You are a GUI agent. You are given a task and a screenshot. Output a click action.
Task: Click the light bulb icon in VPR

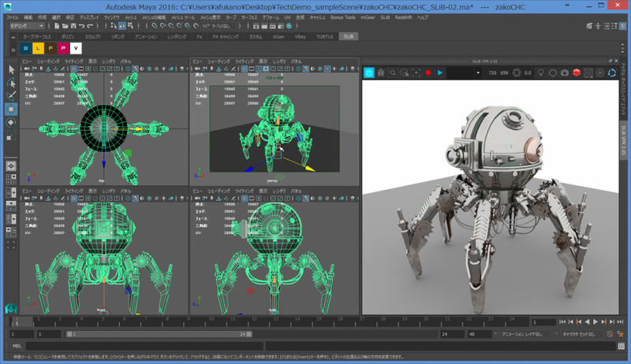tap(542, 73)
